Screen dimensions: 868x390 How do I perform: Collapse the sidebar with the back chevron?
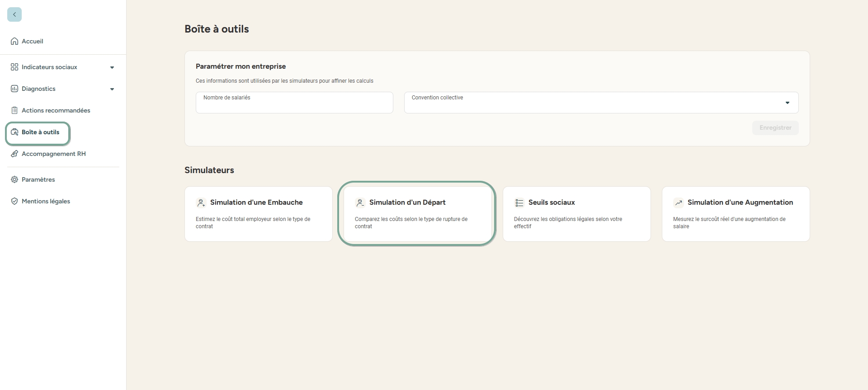pyautogui.click(x=14, y=14)
